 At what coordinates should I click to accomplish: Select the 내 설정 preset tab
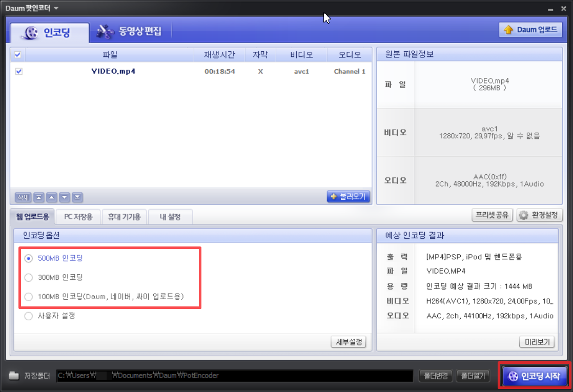click(x=170, y=217)
